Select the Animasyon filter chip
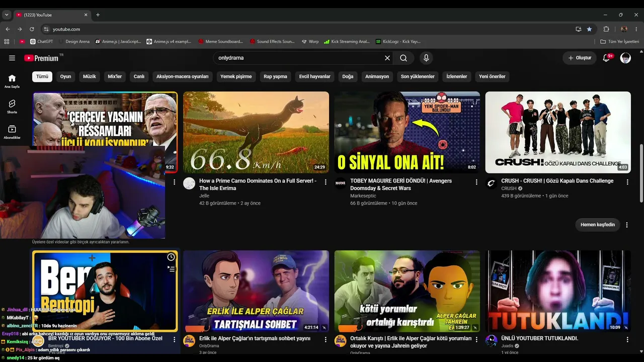The height and width of the screenshot is (362, 644). pos(377,76)
